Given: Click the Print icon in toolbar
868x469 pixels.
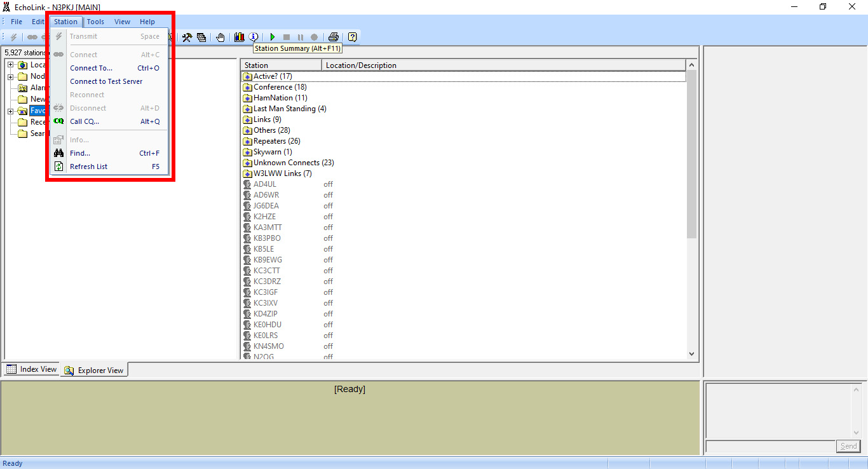Looking at the screenshot, I should [333, 37].
